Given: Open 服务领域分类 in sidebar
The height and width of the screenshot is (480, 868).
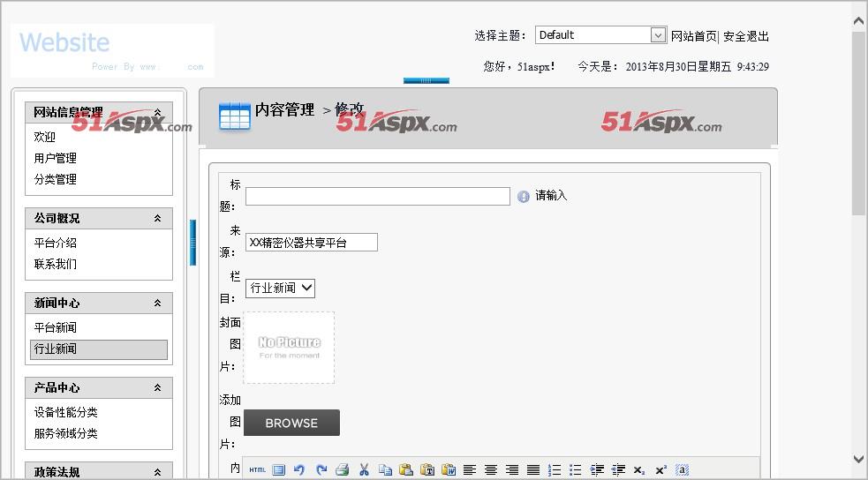Looking at the screenshot, I should [x=66, y=433].
